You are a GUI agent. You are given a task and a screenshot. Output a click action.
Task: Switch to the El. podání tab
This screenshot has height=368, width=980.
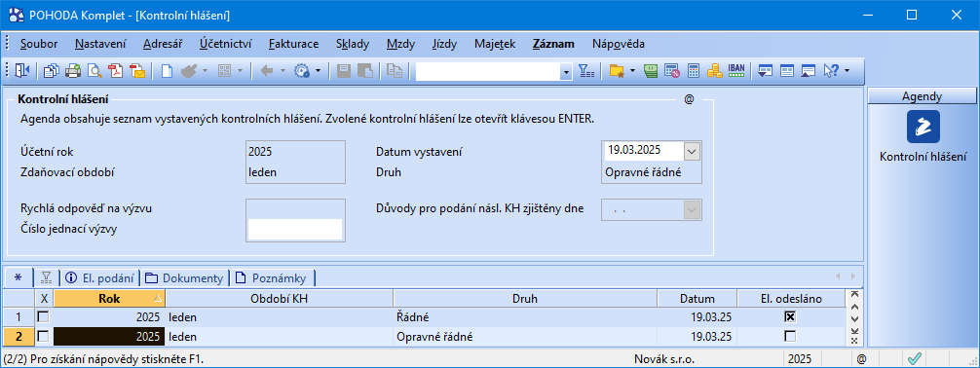(x=99, y=277)
